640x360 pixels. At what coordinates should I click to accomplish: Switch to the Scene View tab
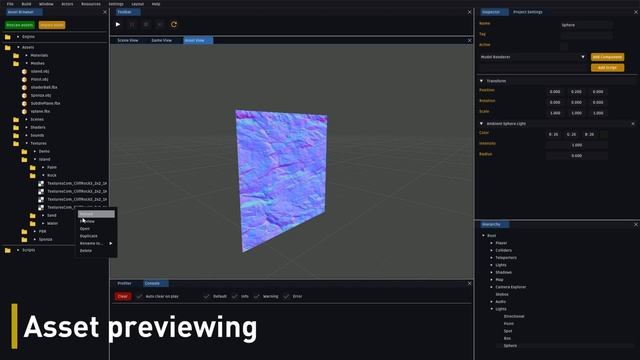tap(128, 40)
